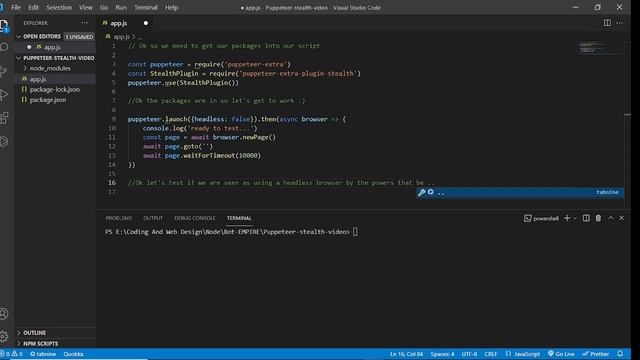Screen dimensions: 640x360
Task: Open the File menu
Action: 16,7
